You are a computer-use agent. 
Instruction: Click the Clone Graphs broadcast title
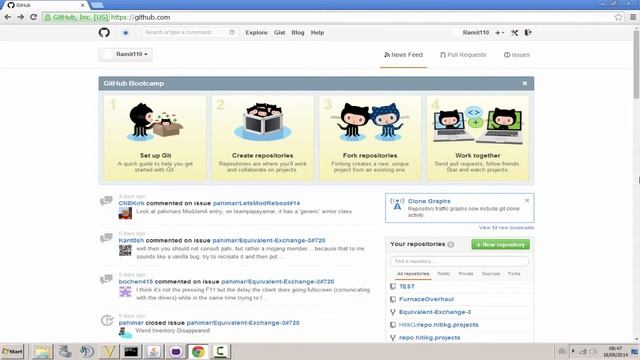pos(429,201)
